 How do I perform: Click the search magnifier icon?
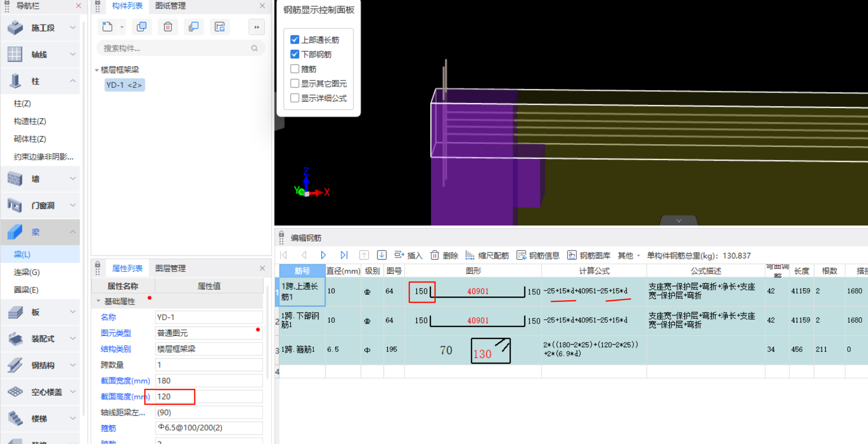254,48
